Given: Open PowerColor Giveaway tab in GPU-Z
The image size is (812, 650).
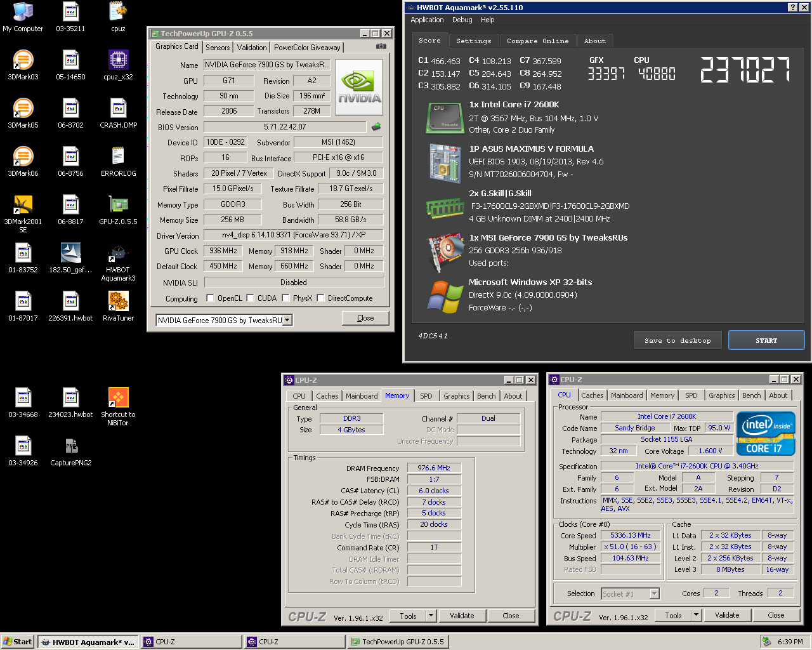Looking at the screenshot, I should (x=307, y=48).
